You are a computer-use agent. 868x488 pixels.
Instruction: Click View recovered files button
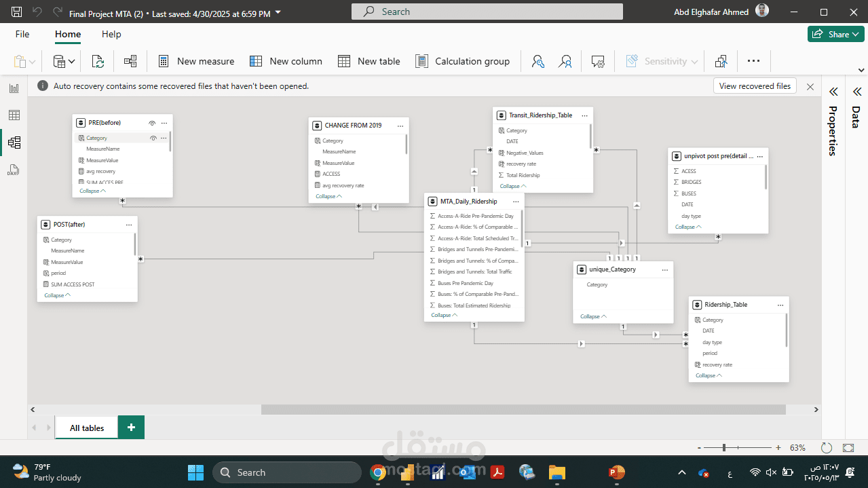pos(755,86)
